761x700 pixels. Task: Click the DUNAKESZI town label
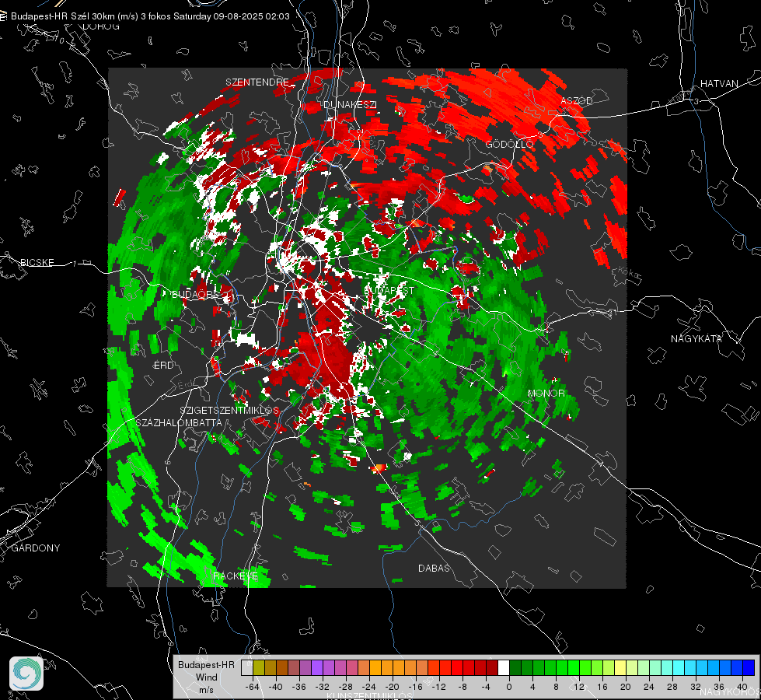point(350,104)
